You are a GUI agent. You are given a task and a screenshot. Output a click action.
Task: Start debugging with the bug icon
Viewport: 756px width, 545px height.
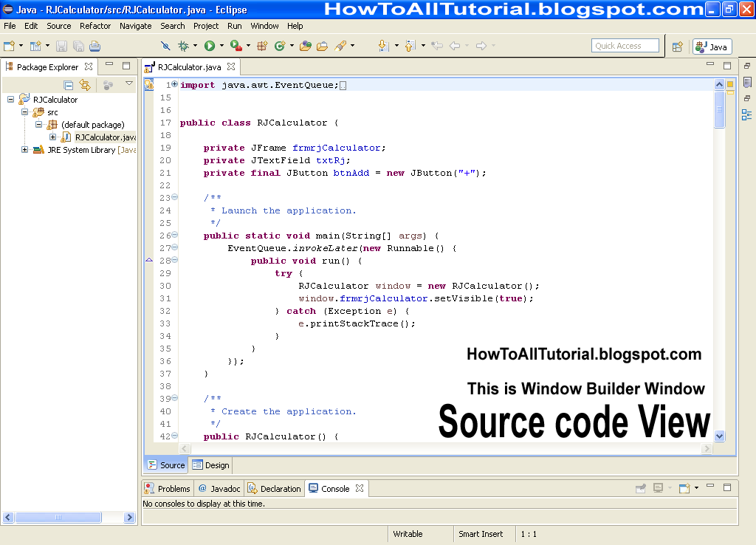183,46
